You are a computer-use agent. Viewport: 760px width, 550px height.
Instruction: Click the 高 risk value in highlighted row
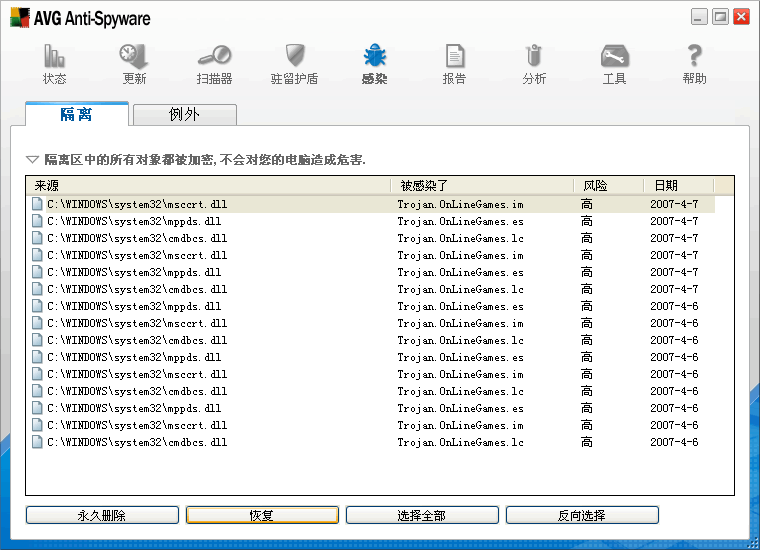(586, 204)
